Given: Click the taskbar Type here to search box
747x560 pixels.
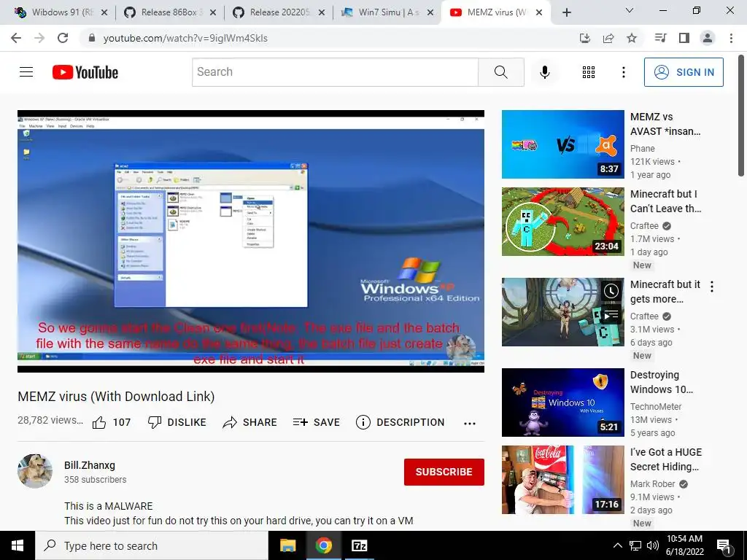Looking at the screenshot, I should (152, 545).
